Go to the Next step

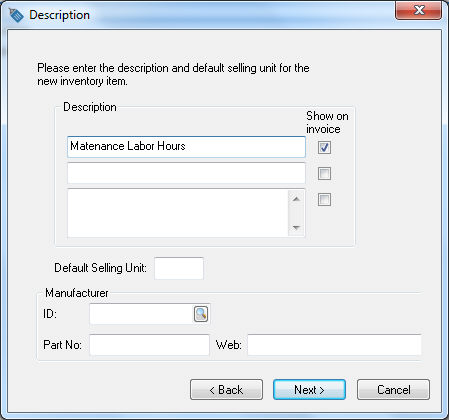coord(309,389)
